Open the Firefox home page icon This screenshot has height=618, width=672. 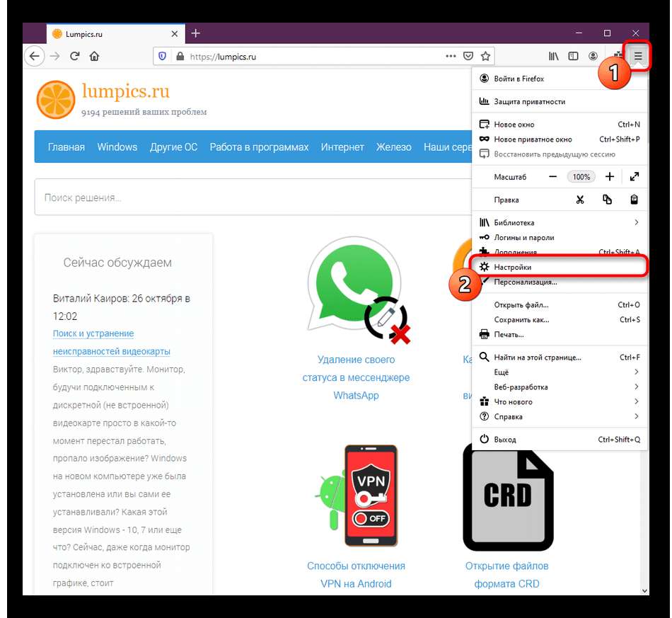tap(94, 56)
